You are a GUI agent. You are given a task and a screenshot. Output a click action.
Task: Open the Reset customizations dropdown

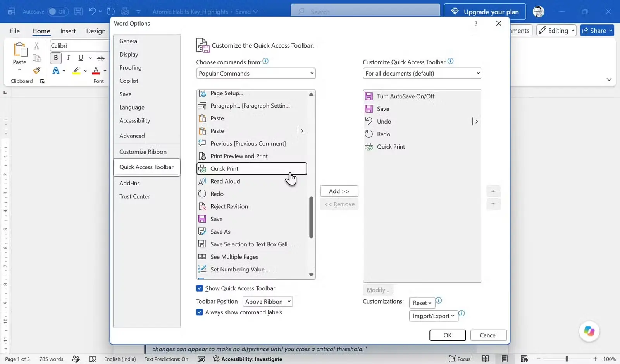click(422, 303)
